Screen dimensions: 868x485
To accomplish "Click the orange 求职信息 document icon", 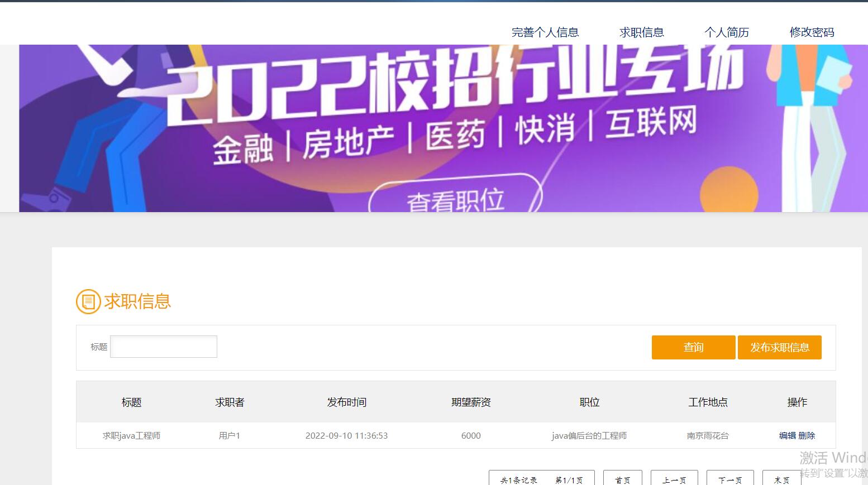I will click(x=87, y=302).
